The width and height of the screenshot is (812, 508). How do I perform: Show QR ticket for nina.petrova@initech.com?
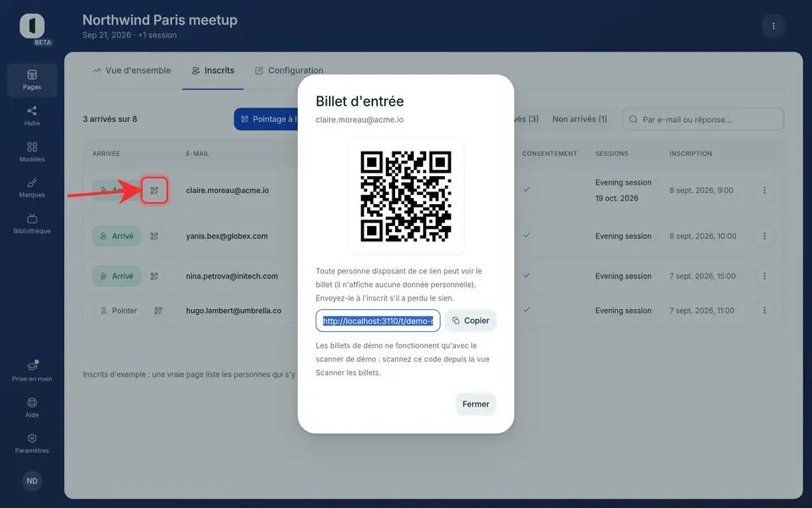[154, 276]
